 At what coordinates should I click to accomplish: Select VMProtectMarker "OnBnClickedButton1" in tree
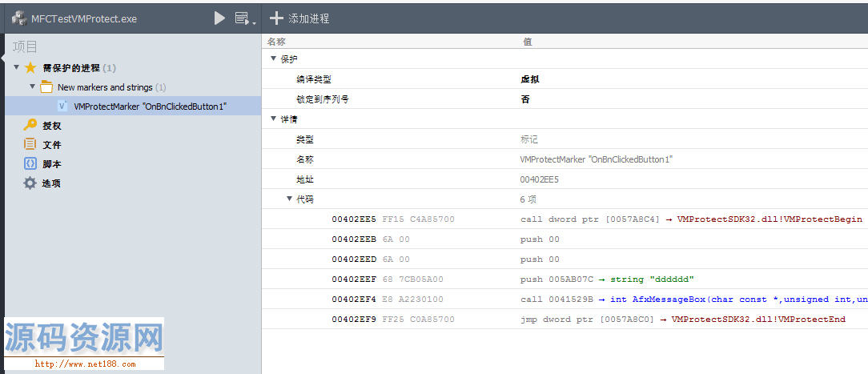pos(150,107)
